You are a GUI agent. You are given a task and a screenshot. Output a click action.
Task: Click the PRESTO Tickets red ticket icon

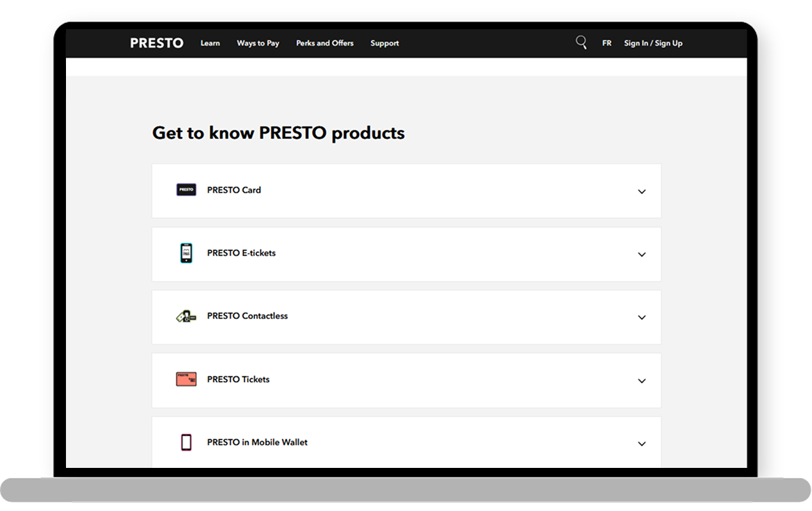pyautogui.click(x=186, y=380)
